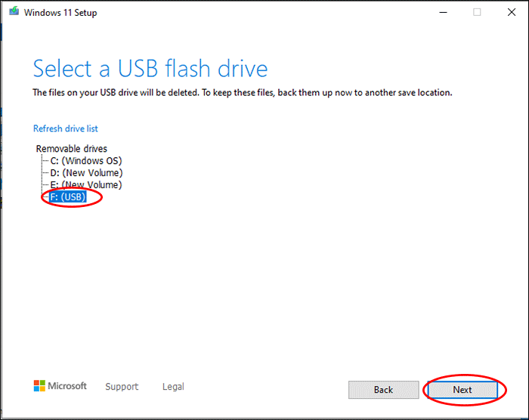Proceed by clicking Next

462,390
